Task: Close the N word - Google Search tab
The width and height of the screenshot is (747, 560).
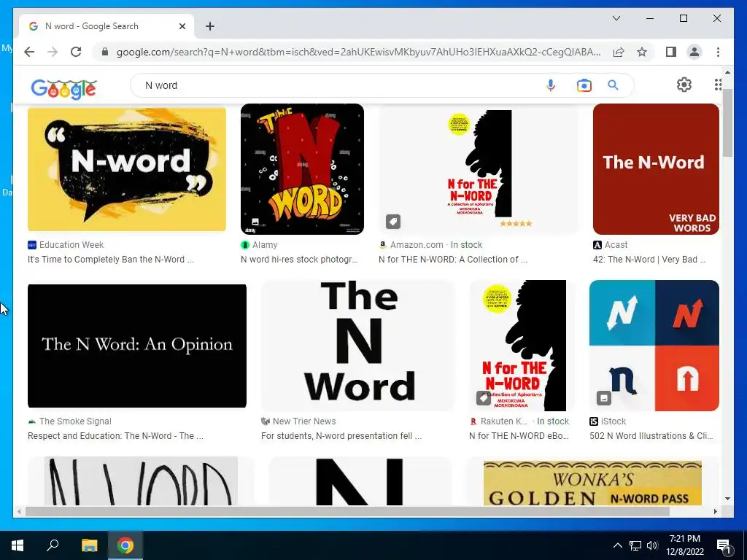Action: (182, 26)
